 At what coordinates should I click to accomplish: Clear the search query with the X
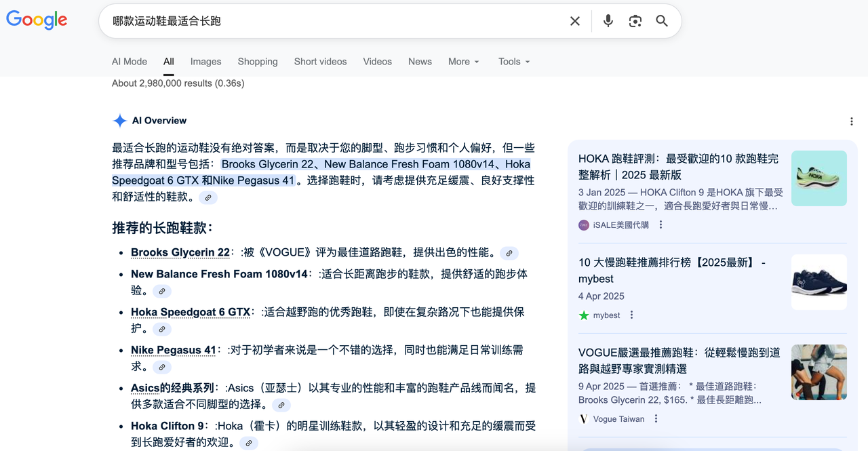[574, 21]
